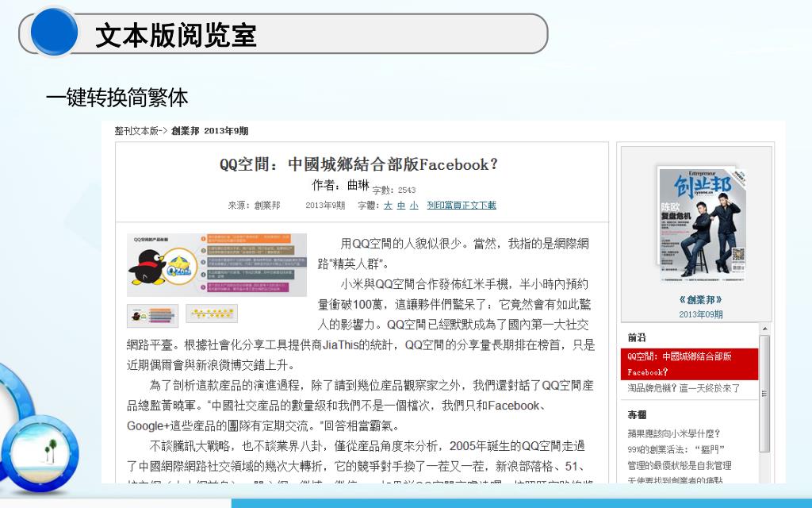Select highlighted QQ空間 article in sidebar

689,364
